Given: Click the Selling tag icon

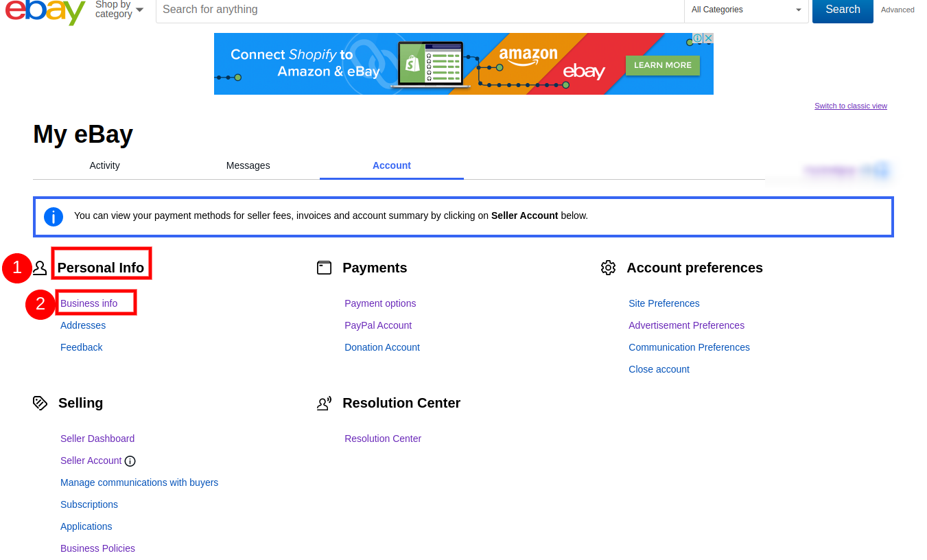Looking at the screenshot, I should 40,403.
